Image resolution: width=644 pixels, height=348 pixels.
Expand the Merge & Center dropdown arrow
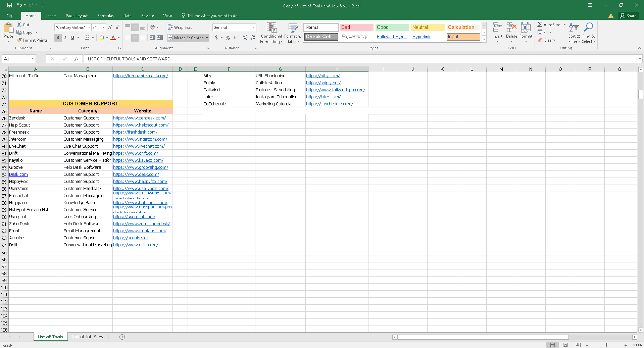207,38
